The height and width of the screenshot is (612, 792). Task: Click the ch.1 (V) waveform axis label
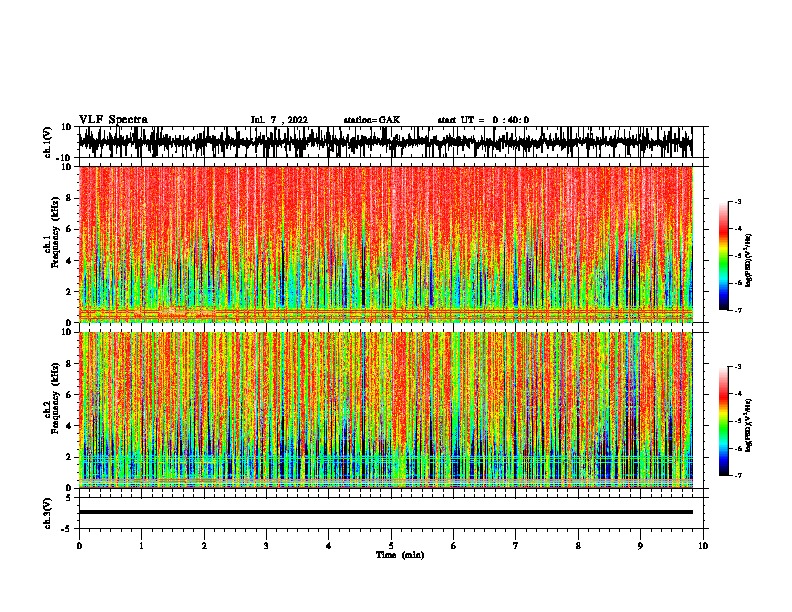tap(48, 142)
